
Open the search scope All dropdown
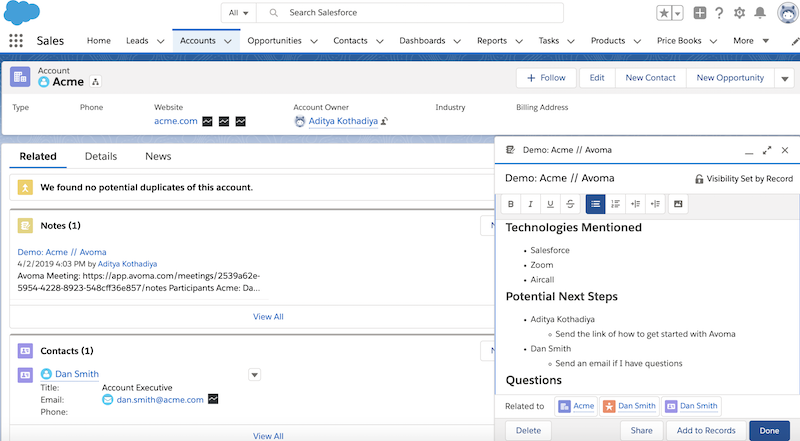pyautogui.click(x=238, y=13)
